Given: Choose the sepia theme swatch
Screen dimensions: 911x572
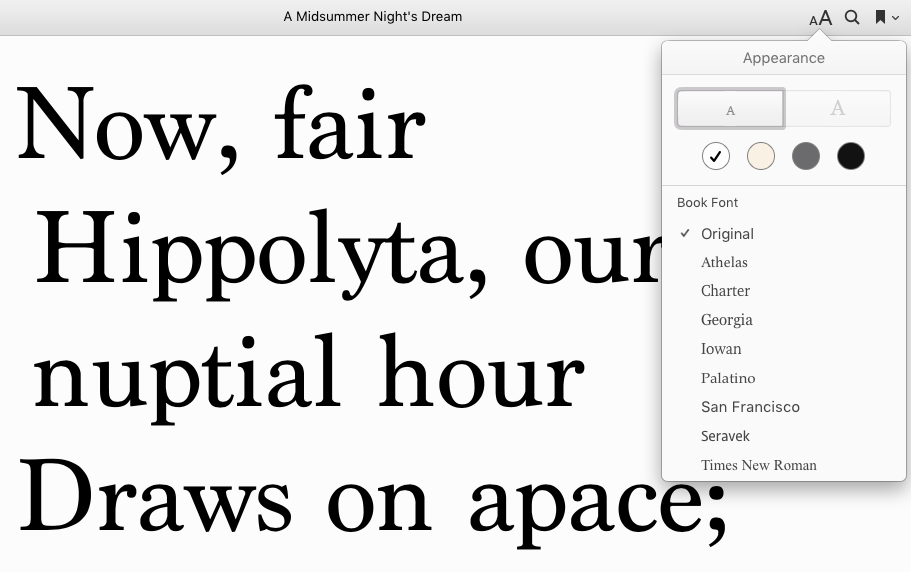Looking at the screenshot, I should click(x=761, y=156).
